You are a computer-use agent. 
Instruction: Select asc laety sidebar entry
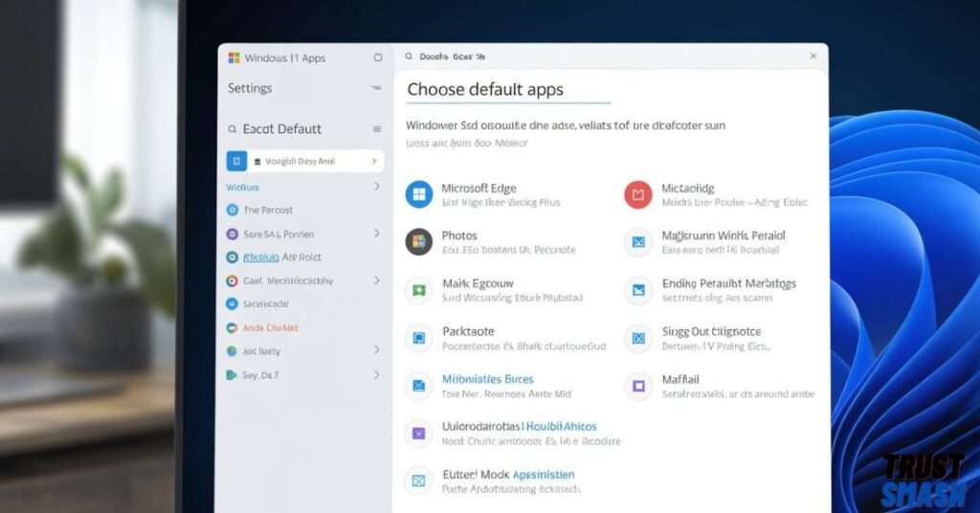pyautogui.click(x=261, y=351)
